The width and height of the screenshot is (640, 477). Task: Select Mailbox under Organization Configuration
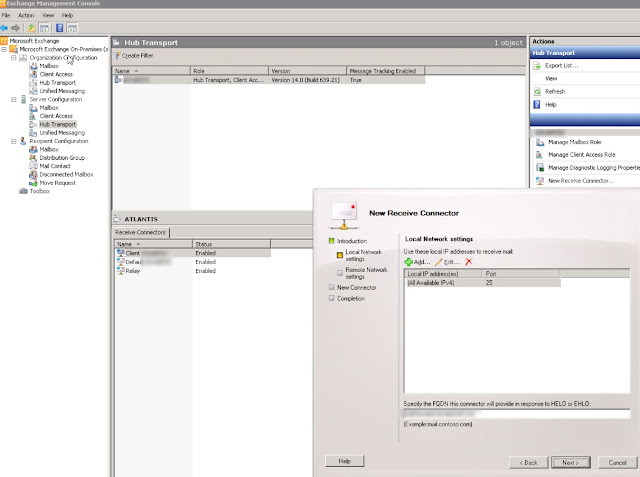(x=49, y=66)
